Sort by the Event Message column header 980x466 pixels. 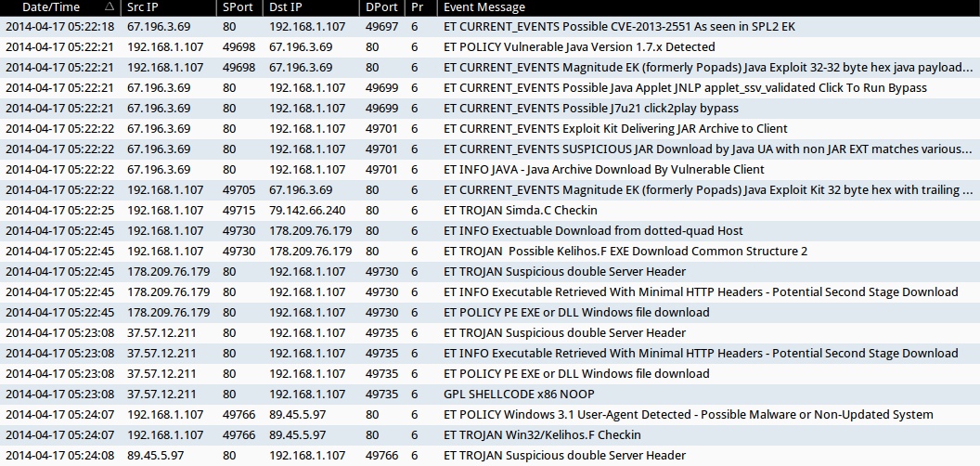coord(484,6)
